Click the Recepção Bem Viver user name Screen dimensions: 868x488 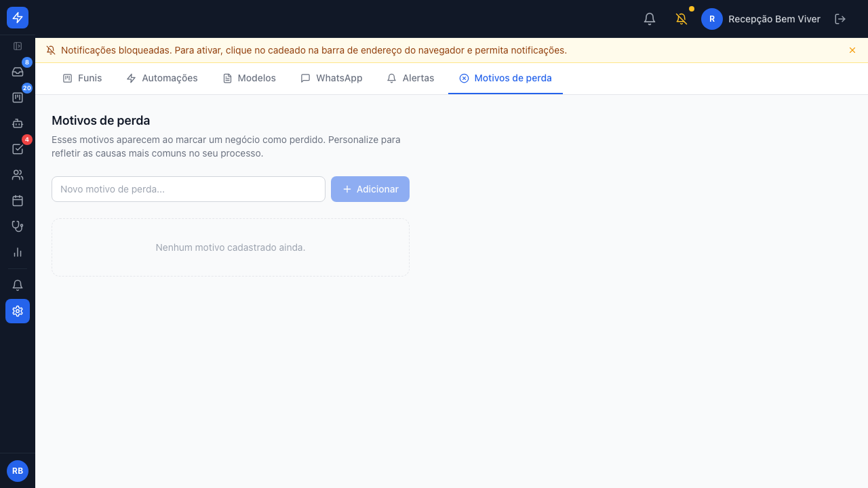[x=774, y=19]
